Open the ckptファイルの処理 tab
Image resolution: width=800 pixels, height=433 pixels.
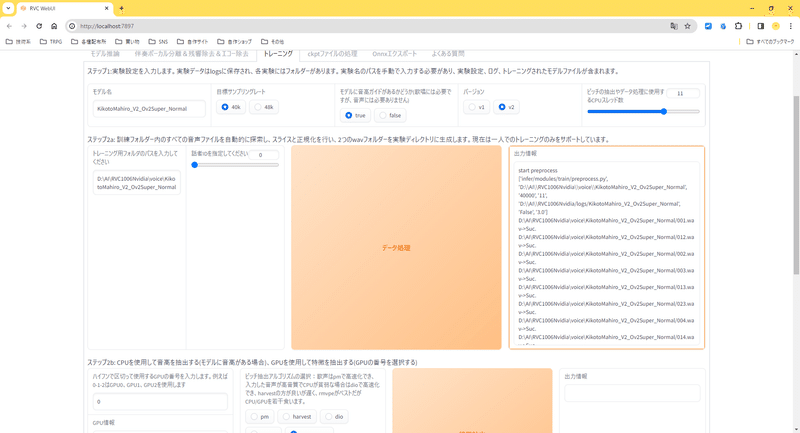point(332,54)
